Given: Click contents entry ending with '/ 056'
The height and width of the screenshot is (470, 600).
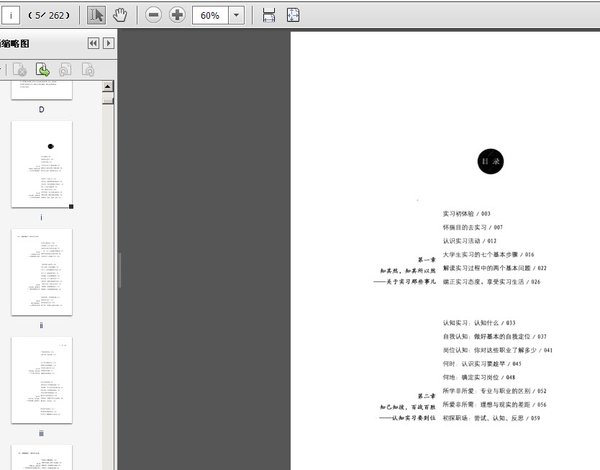Looking at the screenshot, I should point(495,405).
